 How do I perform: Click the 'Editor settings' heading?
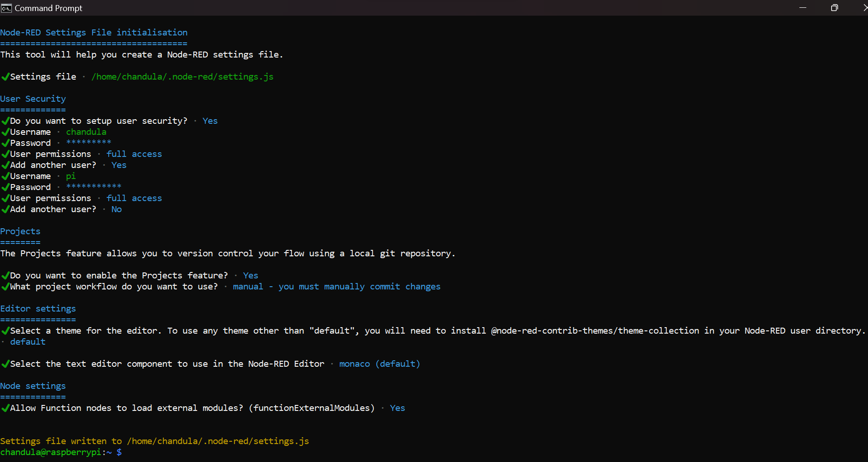(38, 308)
